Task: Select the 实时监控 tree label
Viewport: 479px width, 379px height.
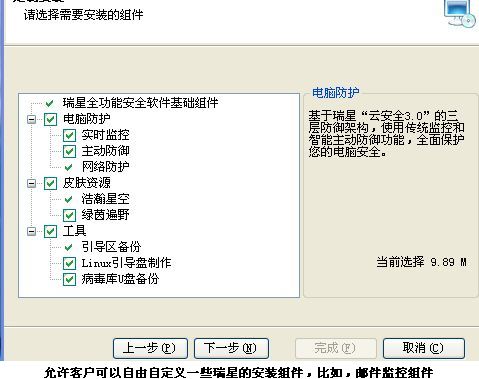Action: click(106, 135)
